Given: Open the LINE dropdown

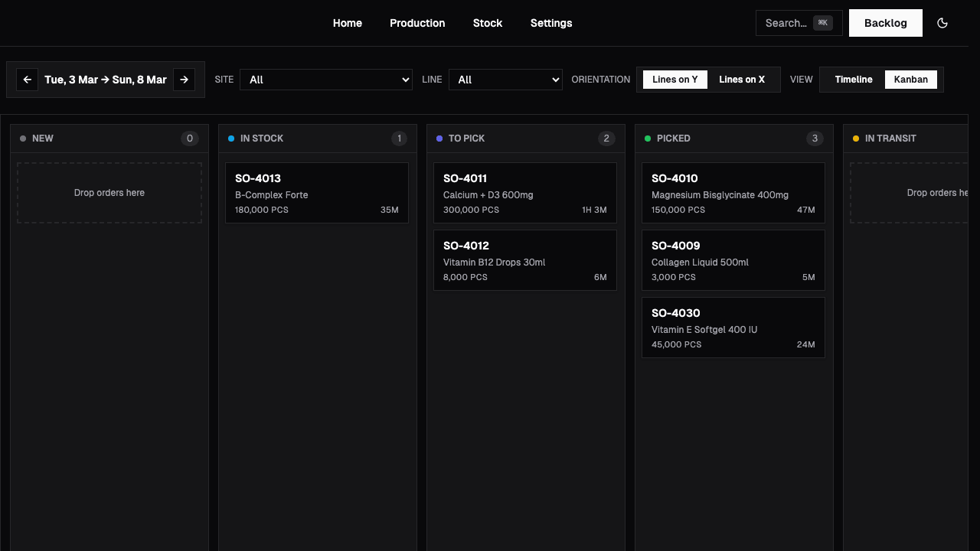Looking at the screenshot, I should click(x=505, y=80).
